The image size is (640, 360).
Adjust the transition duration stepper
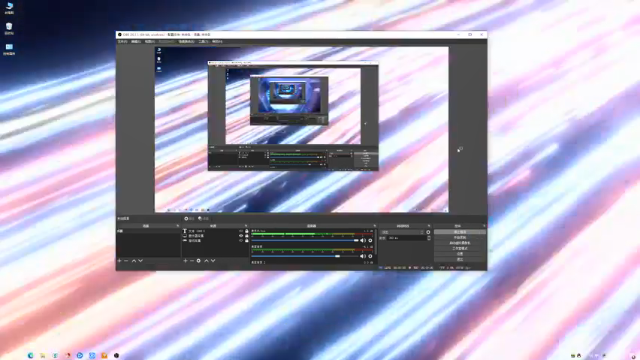click(429, 238)
